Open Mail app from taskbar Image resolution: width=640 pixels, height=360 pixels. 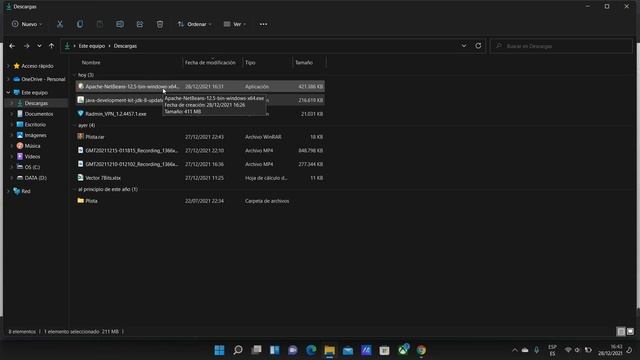coord(348,350)
